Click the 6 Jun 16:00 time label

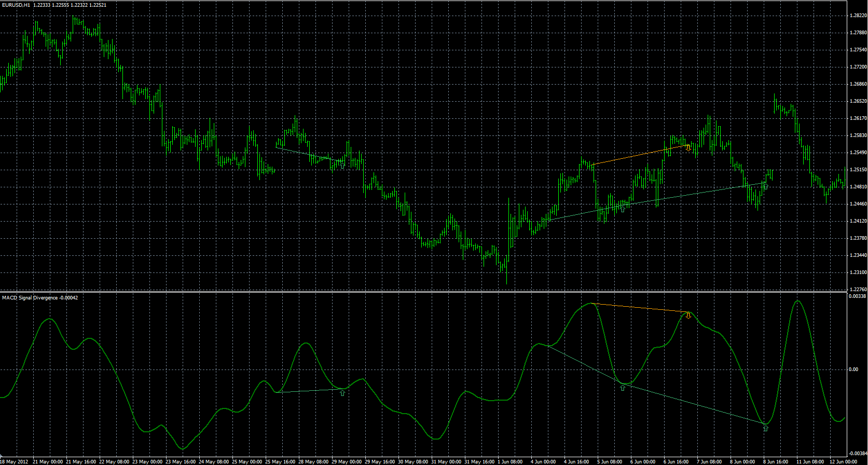coord(676,461)
